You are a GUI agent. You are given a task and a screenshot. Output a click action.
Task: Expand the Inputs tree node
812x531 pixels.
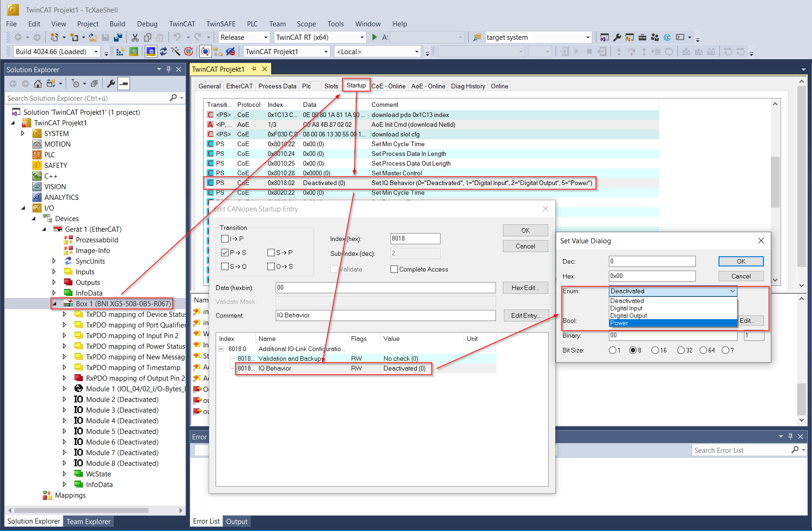click(54, 272)
